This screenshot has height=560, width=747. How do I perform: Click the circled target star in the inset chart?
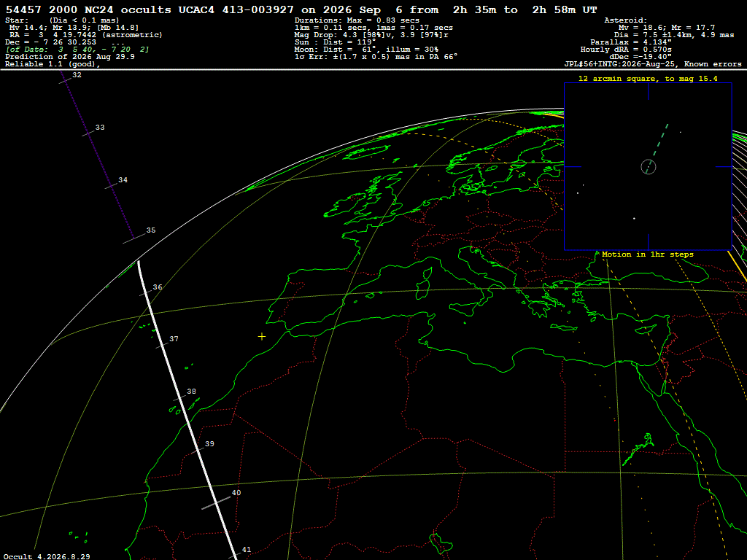click(x=649, y=167)
